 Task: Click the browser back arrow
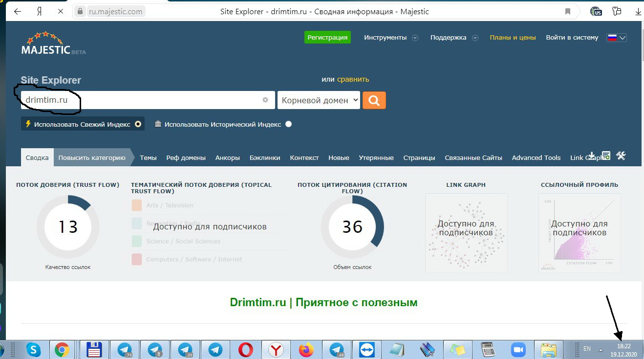[18, 11]
